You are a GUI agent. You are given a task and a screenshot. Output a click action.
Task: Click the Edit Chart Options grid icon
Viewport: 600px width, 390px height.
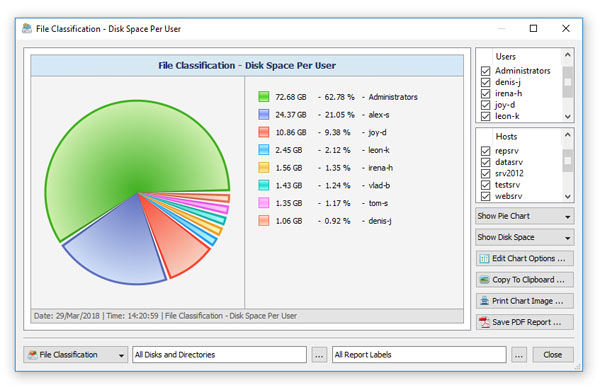point(484,259)
